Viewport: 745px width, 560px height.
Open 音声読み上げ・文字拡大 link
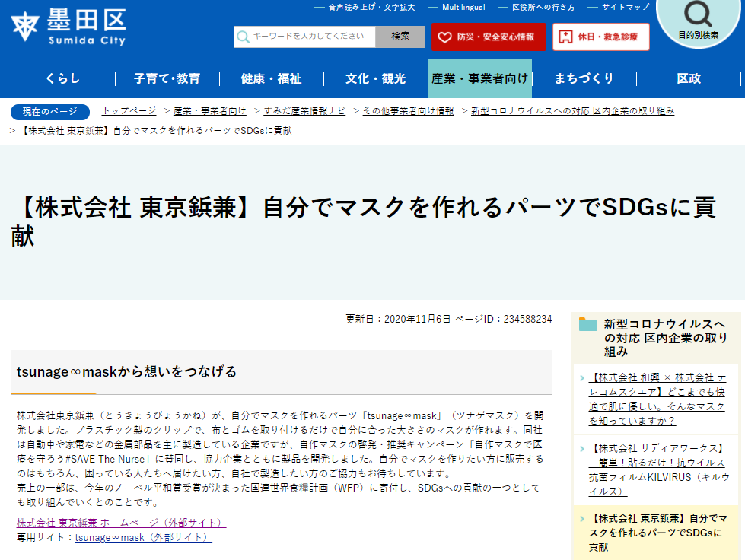371,7
